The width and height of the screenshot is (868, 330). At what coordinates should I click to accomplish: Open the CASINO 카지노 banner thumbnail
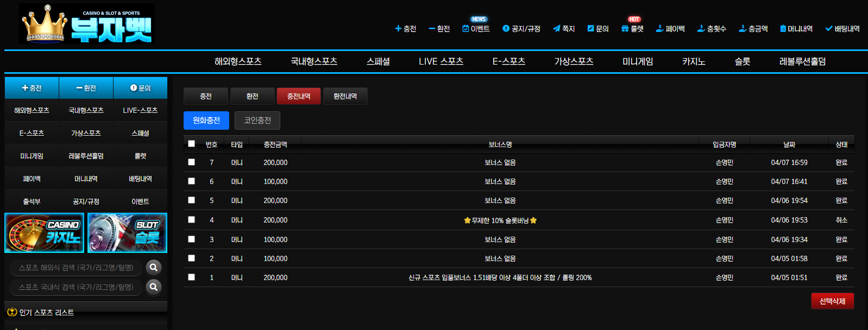45,233
